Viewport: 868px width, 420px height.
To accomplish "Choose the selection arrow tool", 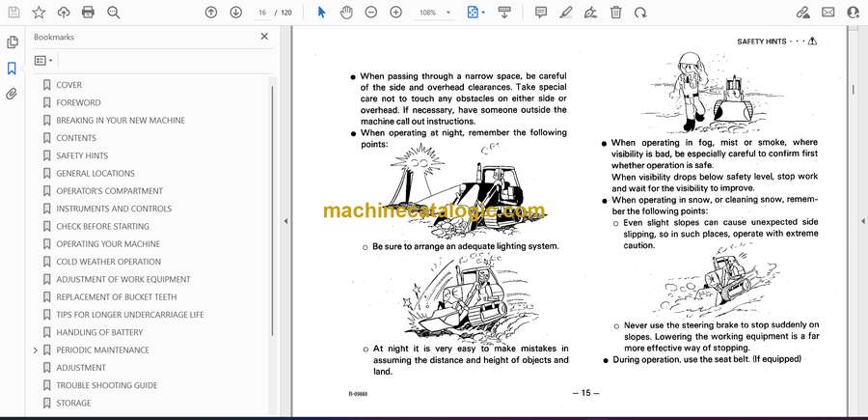I will pyautogui.click(x=321, y=13).
